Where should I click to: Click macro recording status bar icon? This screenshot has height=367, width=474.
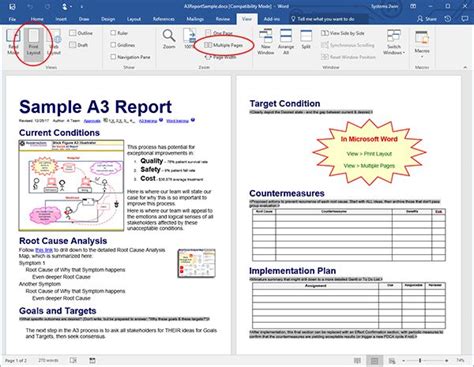click(x=92, y=360)
